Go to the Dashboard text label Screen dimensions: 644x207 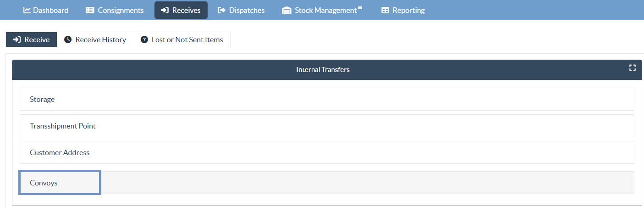(x=50, y=10)
